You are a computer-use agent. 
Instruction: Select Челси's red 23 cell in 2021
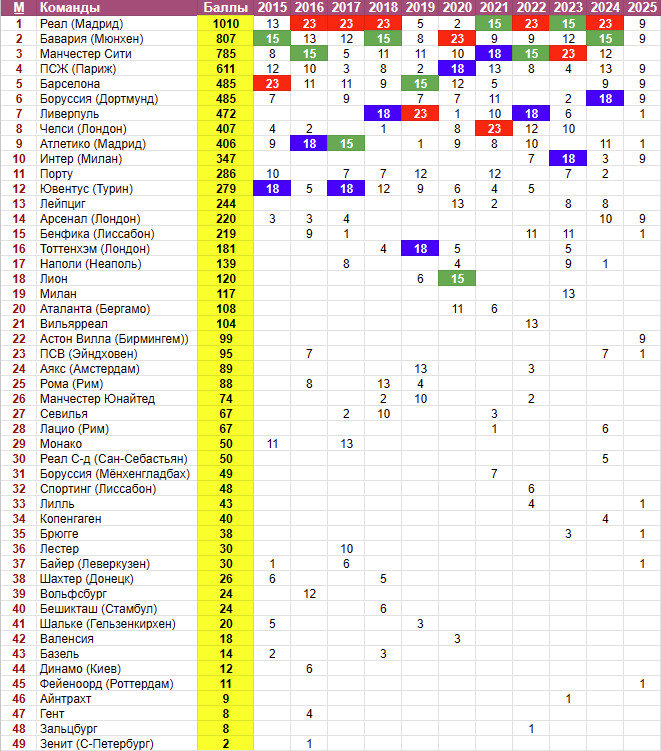coord(494,129)
